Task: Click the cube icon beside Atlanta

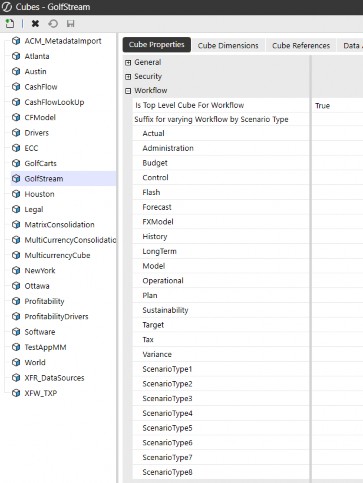Action: pyautogui.click(x=16, y=56)
